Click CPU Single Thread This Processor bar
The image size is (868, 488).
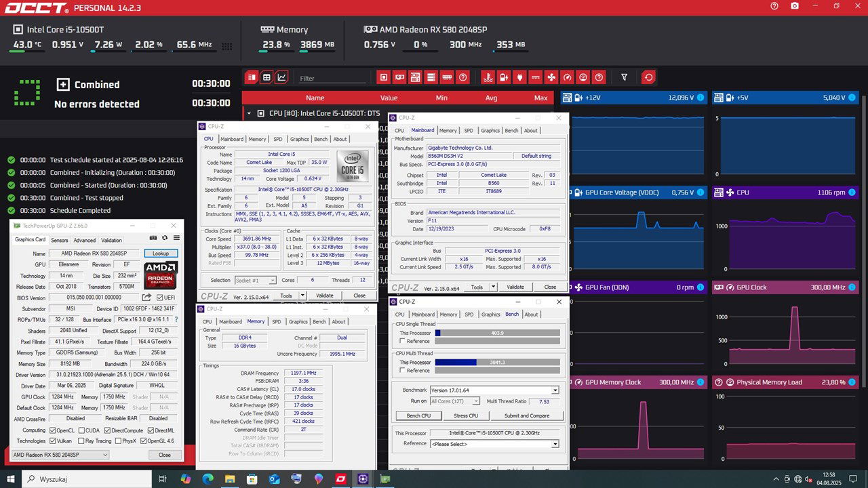(497, 333)
